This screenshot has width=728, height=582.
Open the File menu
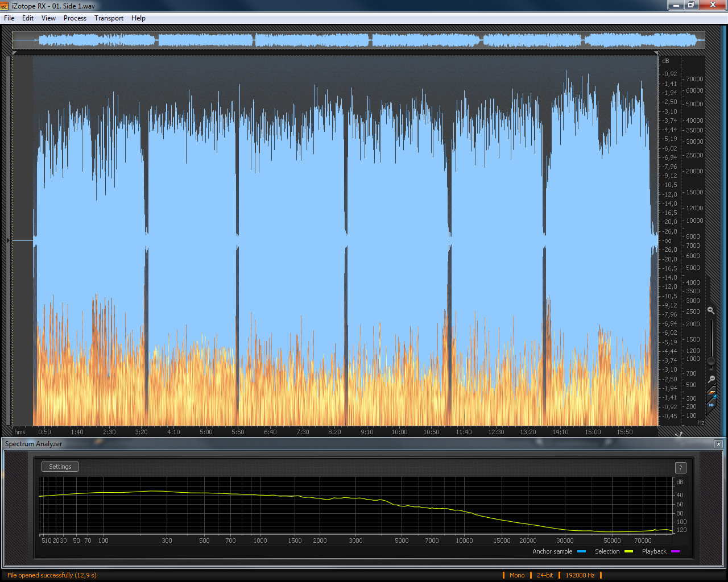(x=9, y=18)
